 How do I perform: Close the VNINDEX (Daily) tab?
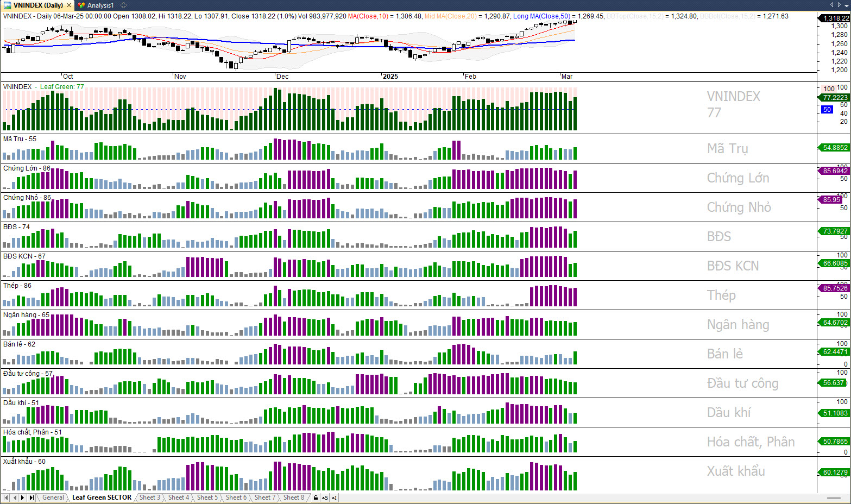tap(69, 5)
